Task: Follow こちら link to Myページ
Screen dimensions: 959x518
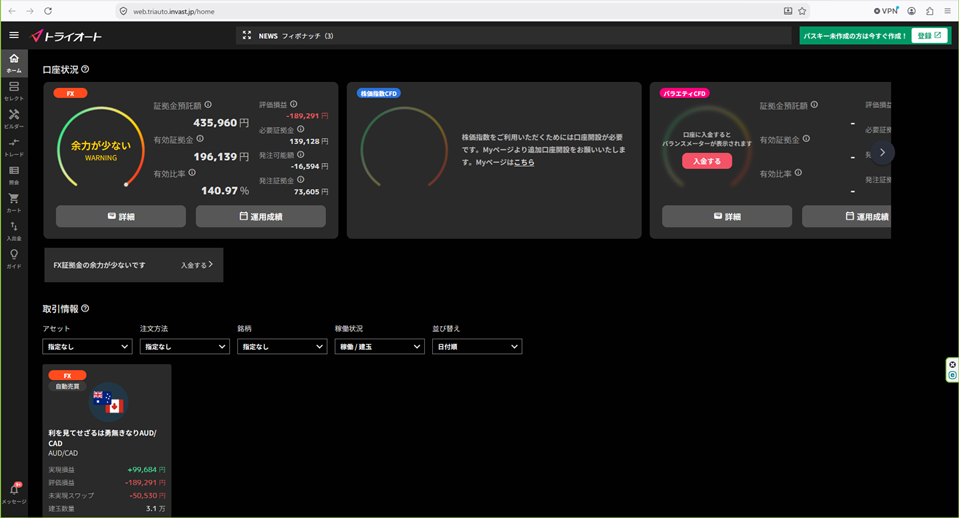Action: coord(524,162)
